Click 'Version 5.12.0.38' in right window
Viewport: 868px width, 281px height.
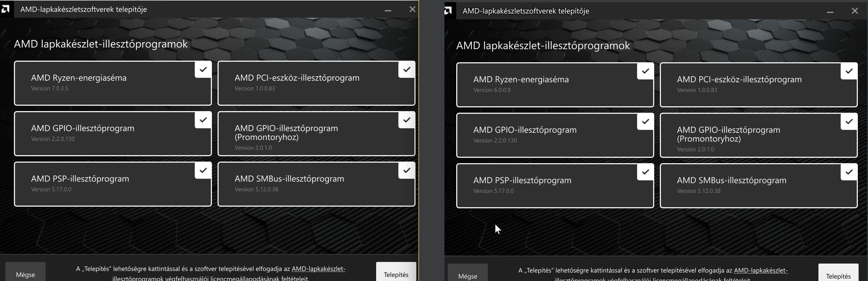pyautogui.click(x=699, y=191)
